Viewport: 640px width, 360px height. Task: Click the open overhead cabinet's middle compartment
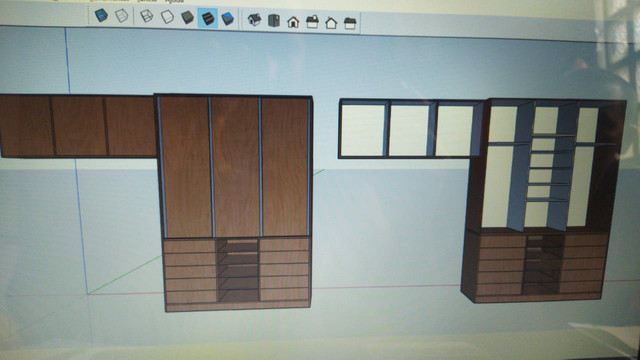click(409, 130)
